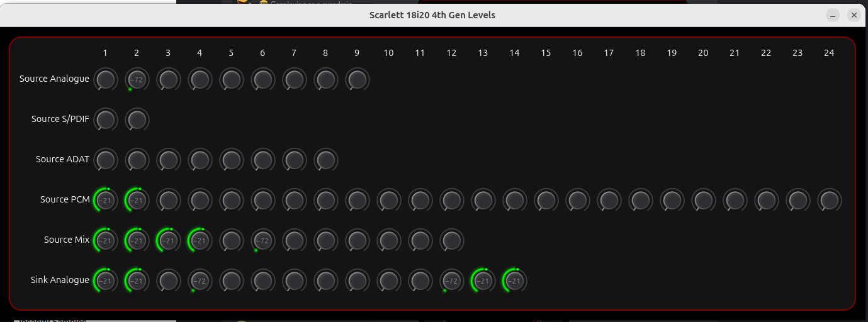Click Source PCM dial 1 showing -21
The height and width of the screenshot is (322, 868).
[105, 200]
